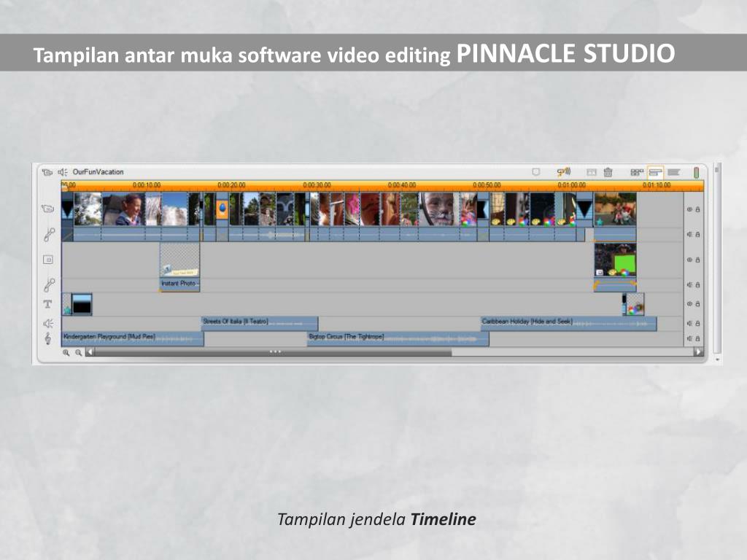Screen dimensions: 747x560
Task: Click the square marker icon in toolbar
Action: point(536,172)
